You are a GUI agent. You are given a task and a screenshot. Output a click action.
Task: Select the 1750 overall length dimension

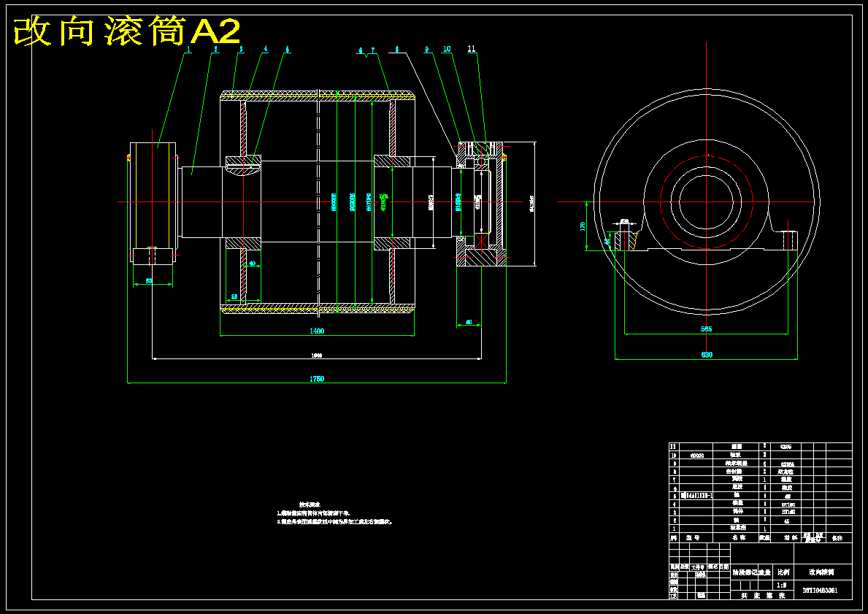317,379
